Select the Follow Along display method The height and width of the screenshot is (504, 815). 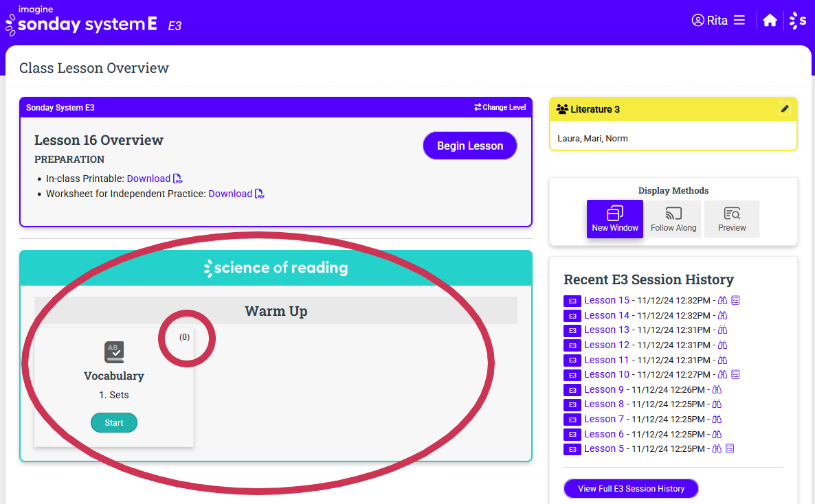point(673,219)
